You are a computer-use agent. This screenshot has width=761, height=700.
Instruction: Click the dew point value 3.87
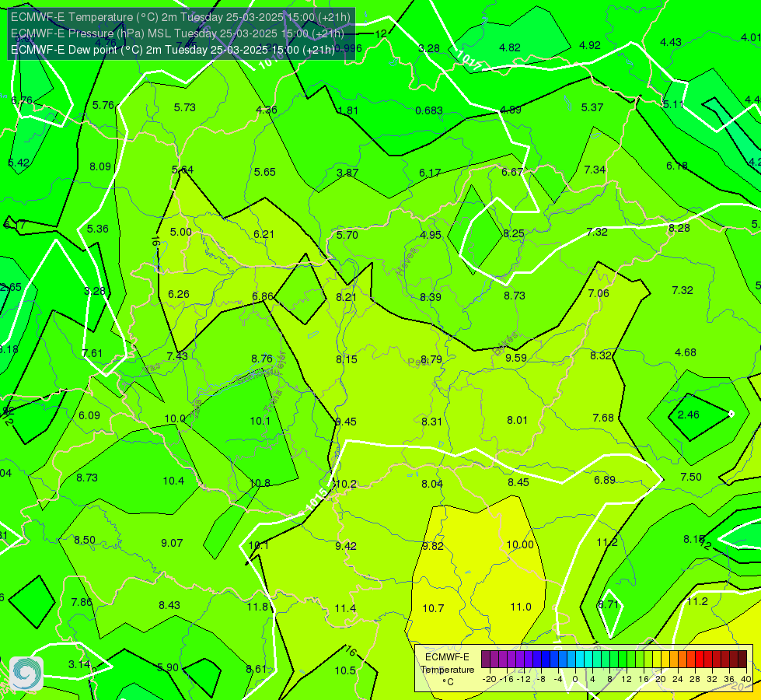point(347,173)
